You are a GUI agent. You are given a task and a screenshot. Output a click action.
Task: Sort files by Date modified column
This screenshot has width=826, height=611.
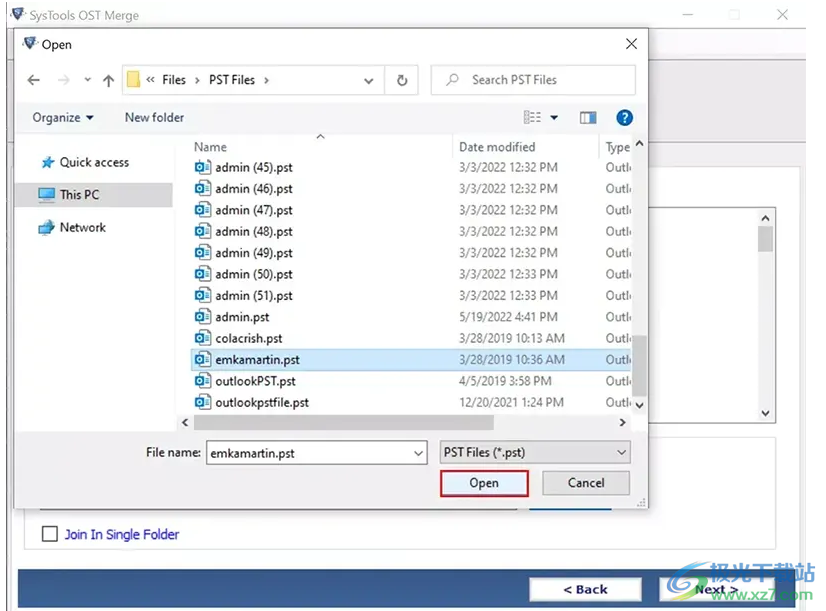point(497,147)
